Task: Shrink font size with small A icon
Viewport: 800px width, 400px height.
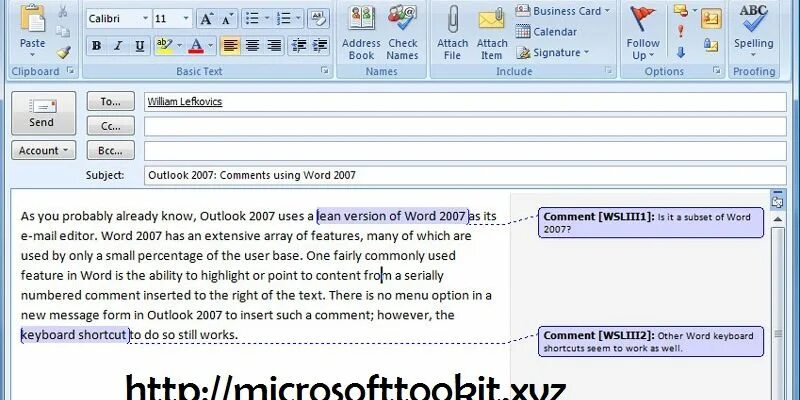Action: (227, 19)
